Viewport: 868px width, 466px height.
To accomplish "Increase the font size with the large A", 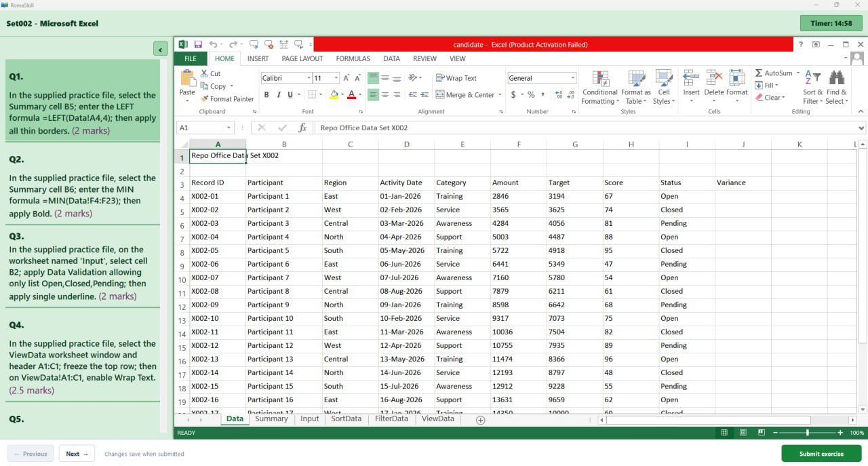I will pyautogui.click(x=347, y=78).
